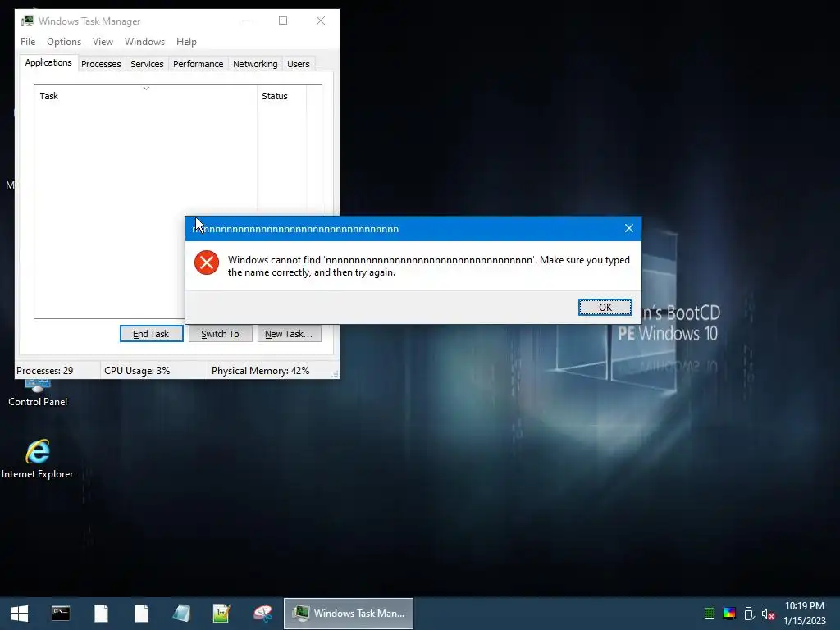Select the Users tab
This screenshot has height=630, width=840.
299,64
